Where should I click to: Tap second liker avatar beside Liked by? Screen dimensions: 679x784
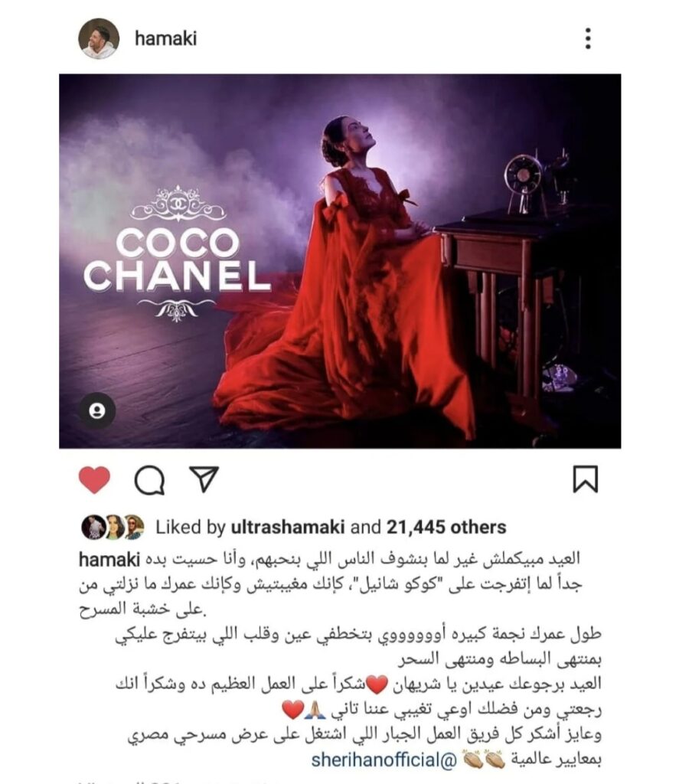[x=114, y=527]
